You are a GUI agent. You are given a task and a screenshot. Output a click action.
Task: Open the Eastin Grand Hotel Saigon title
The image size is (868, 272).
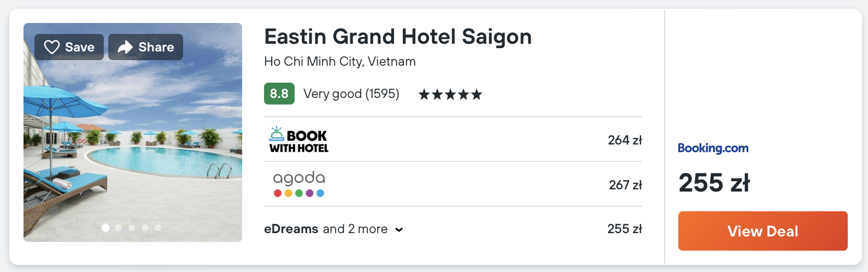coord(397,37)
